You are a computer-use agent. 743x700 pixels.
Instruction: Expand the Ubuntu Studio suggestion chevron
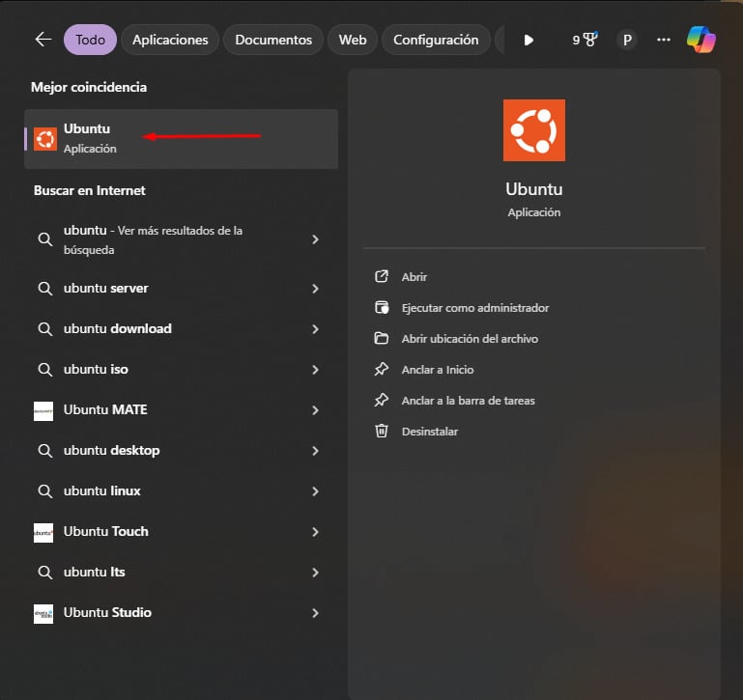(x=315, y=613)
